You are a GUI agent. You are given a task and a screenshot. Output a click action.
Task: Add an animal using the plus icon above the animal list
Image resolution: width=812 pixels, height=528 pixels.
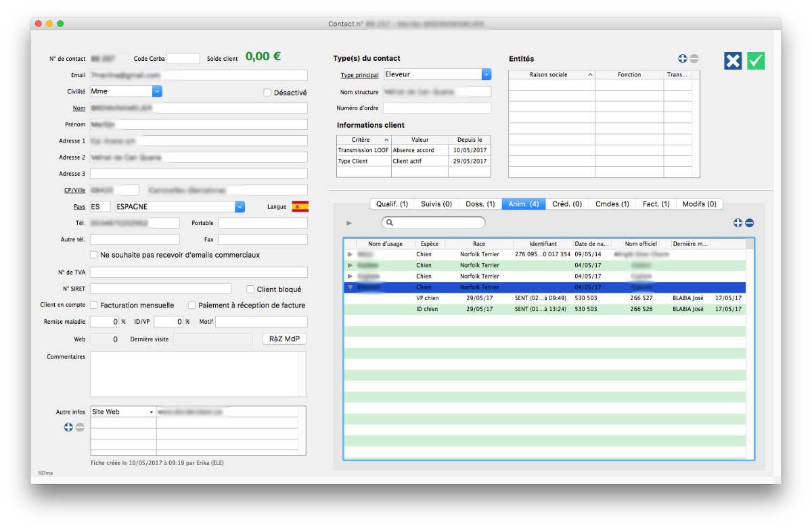[738, 223]
